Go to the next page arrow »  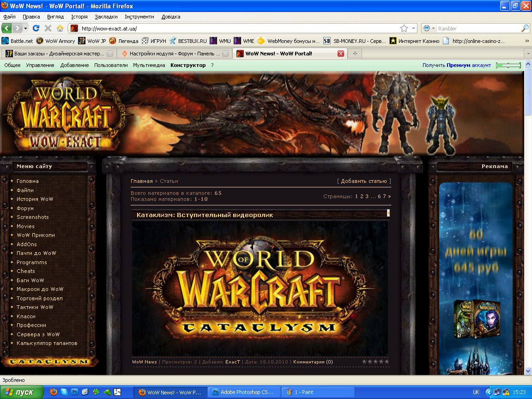point(389,196)
